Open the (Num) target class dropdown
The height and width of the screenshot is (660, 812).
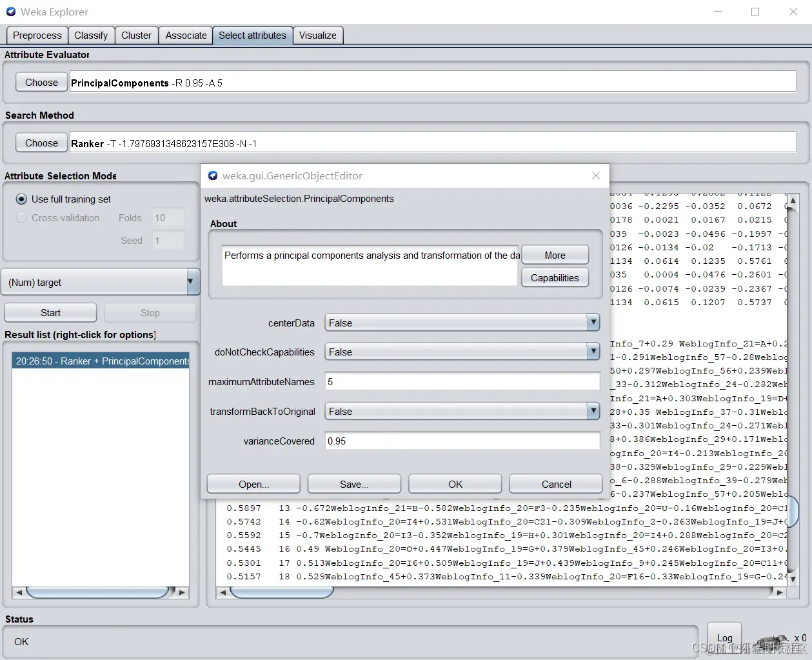click(101, 282)
